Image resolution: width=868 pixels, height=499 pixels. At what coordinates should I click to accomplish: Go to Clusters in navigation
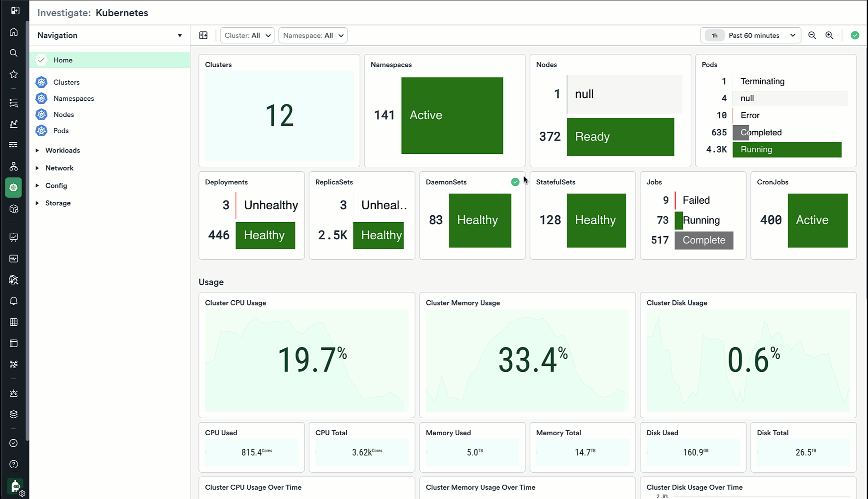(x=66, y=82)
